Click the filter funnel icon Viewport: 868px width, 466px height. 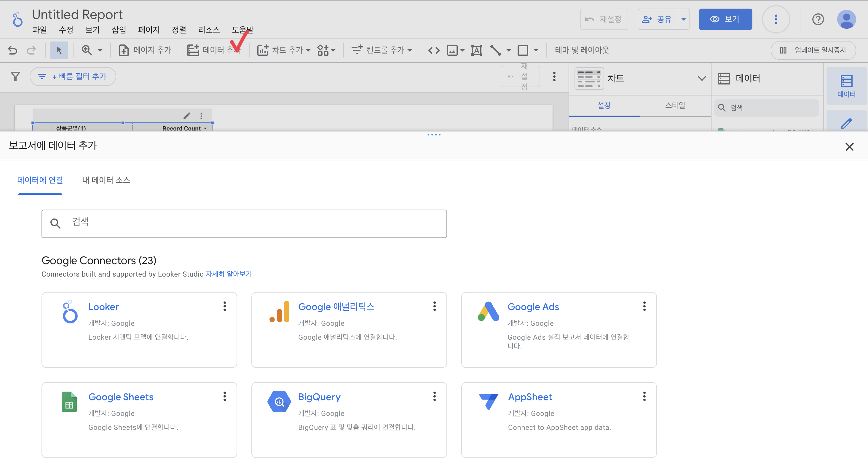coord(15,76)
